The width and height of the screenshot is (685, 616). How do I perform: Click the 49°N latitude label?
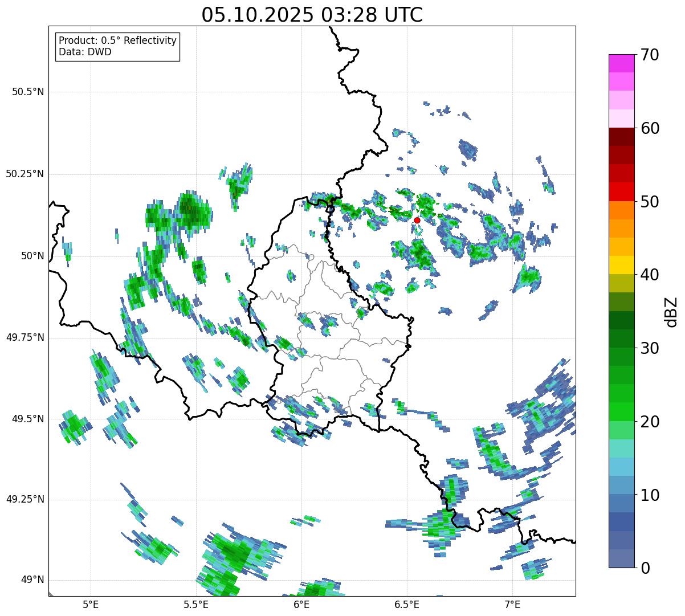(x=33, y=580)
